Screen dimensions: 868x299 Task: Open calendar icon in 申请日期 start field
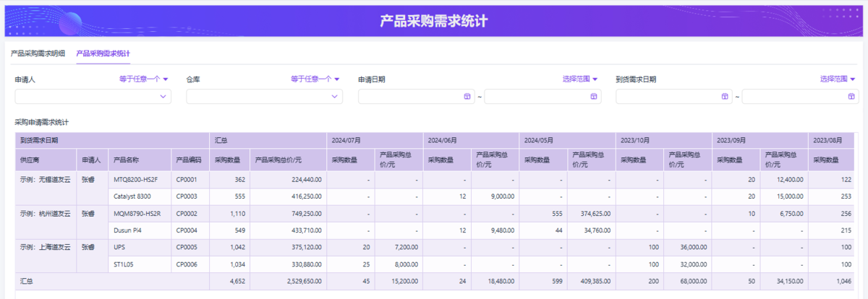point(467,97)
